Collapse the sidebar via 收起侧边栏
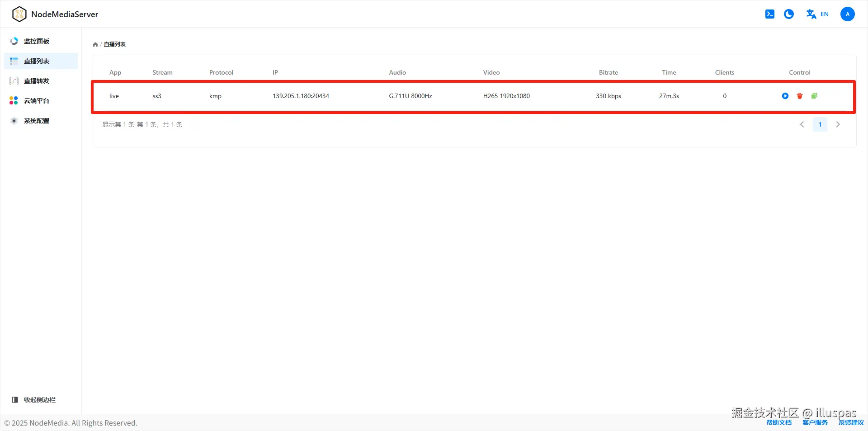The width and height of the screenshot is (868, 431). pos(34,399)
